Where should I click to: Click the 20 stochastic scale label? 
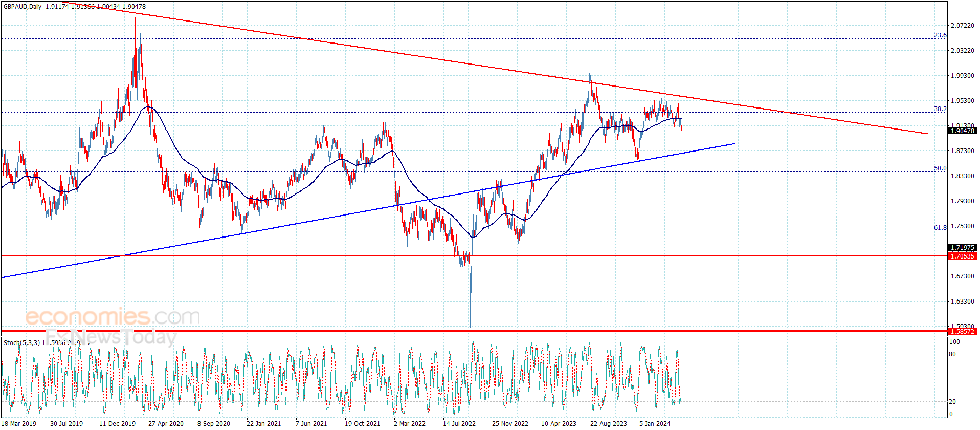[952, 402]
